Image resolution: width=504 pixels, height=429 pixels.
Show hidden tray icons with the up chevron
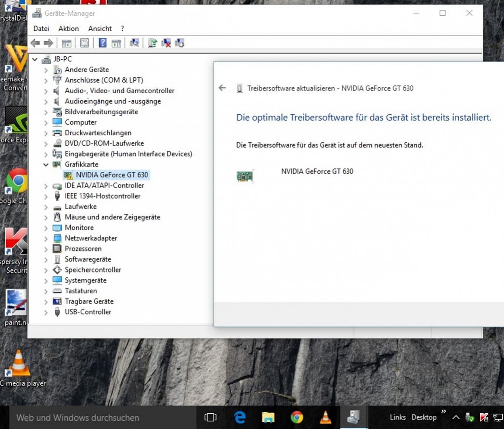[x=456, y=418]
